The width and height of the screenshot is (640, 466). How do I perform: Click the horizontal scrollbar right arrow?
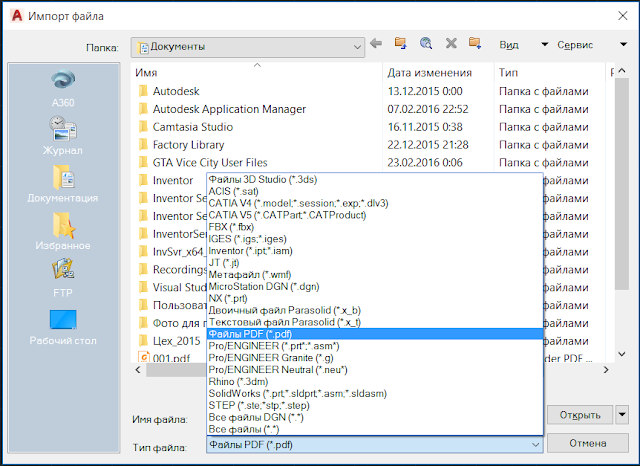pos(606,370)
